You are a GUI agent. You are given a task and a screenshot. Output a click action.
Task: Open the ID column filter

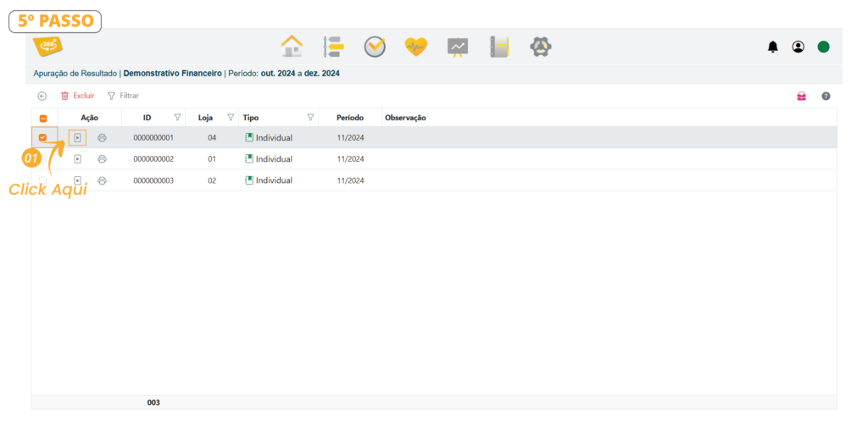tap(177, 117)
